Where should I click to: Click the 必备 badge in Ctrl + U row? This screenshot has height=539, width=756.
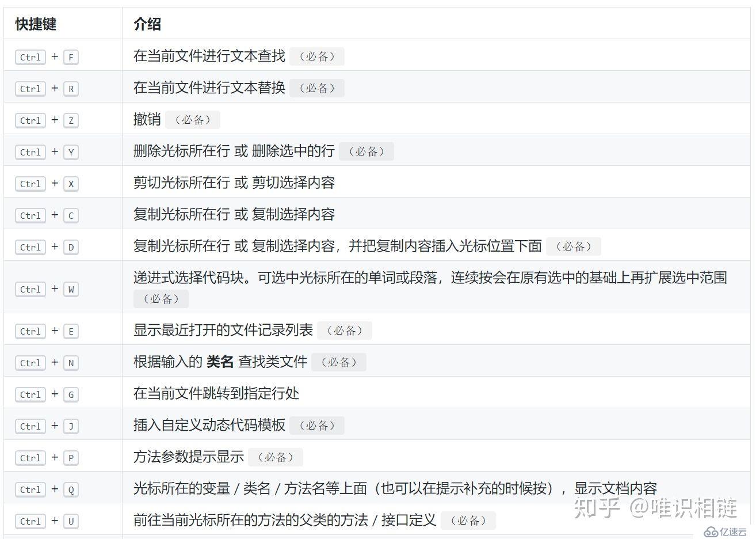click(x=468, y=521)
